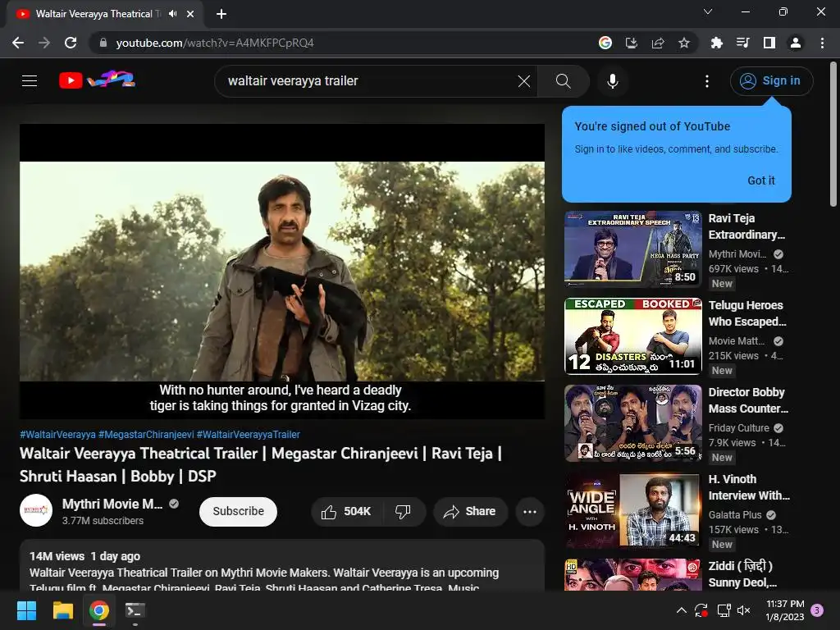This screenshot has width=840, height=630.
Task: Open the clock and date in the taskbar
Action: (785, 610)
